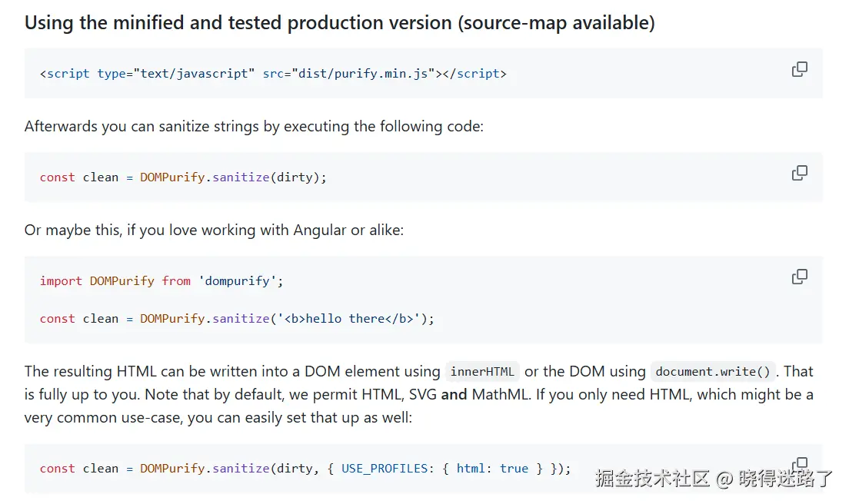Click the copy icon on the bottom code block
The image size is (849, 504).
[800, 463]
